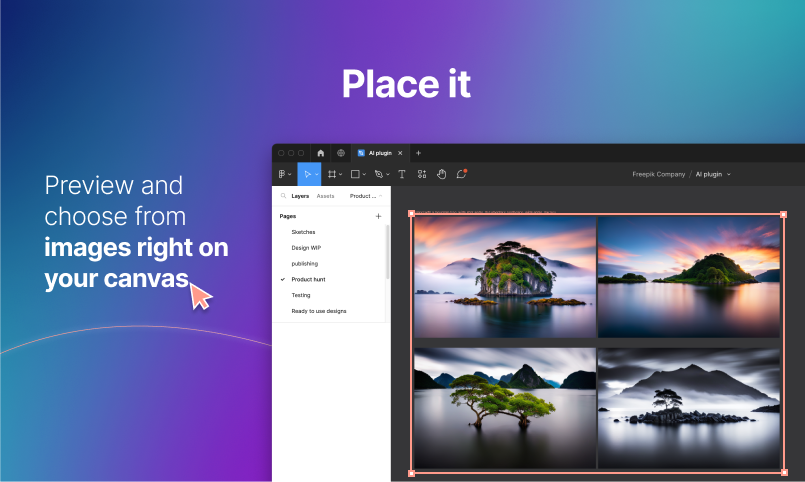Screen dimensions: 805x482
Task: Switch to the Assets tab
Action: pos(325,196)
